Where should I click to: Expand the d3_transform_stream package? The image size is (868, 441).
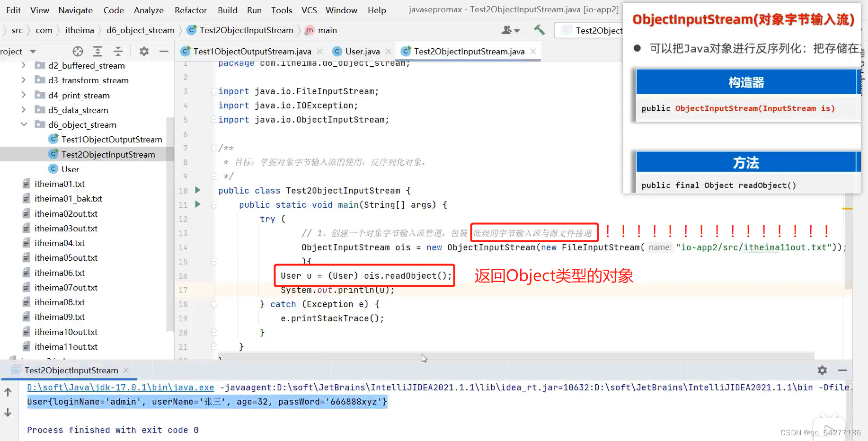pos(23,80)
